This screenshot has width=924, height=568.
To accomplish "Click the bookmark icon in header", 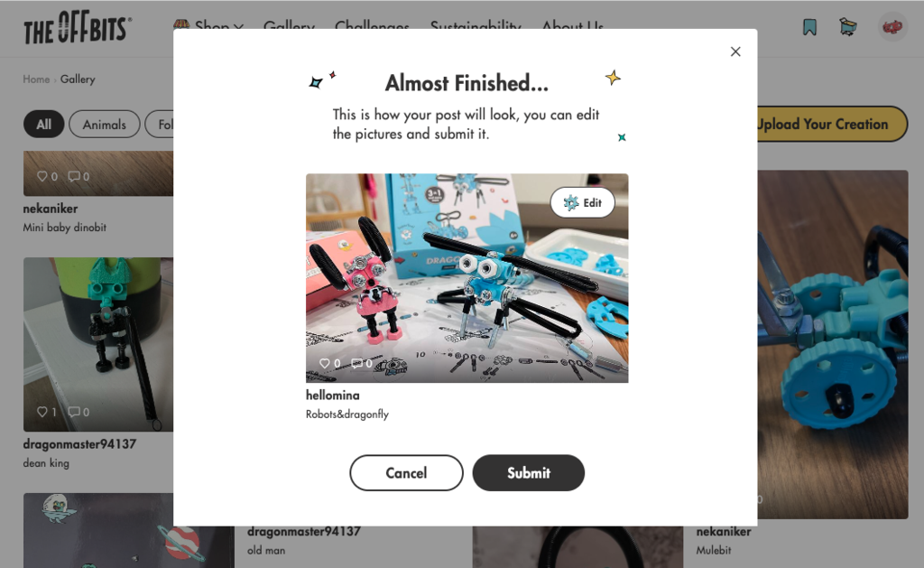I will (809, 27).
